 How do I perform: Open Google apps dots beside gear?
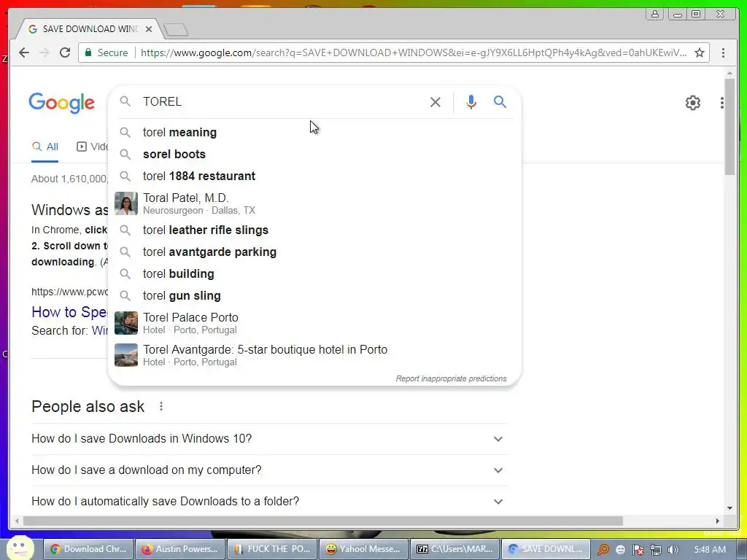pos(722,102)
